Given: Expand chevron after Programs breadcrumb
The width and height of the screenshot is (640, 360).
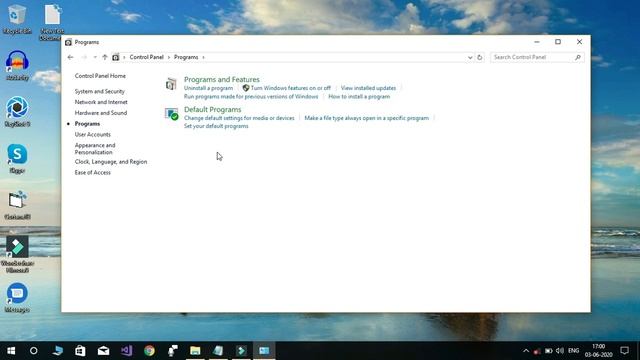Looking at the screenshot, I should [x=203, y=58].
